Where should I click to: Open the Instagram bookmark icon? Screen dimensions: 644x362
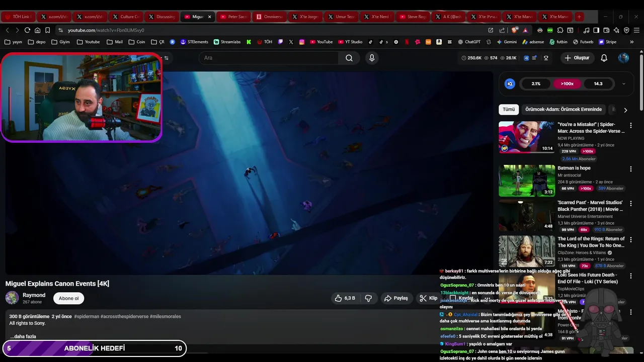pos(302,42)
